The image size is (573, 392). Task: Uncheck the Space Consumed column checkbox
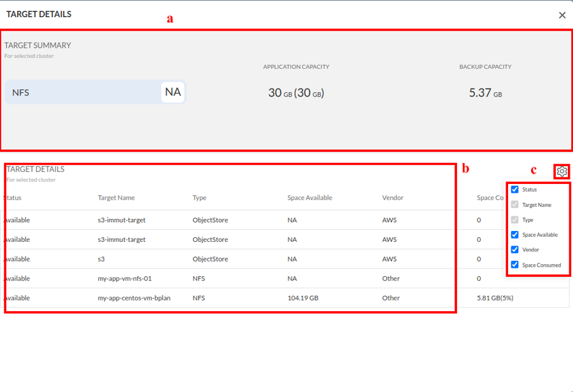(x=515, y=265)
